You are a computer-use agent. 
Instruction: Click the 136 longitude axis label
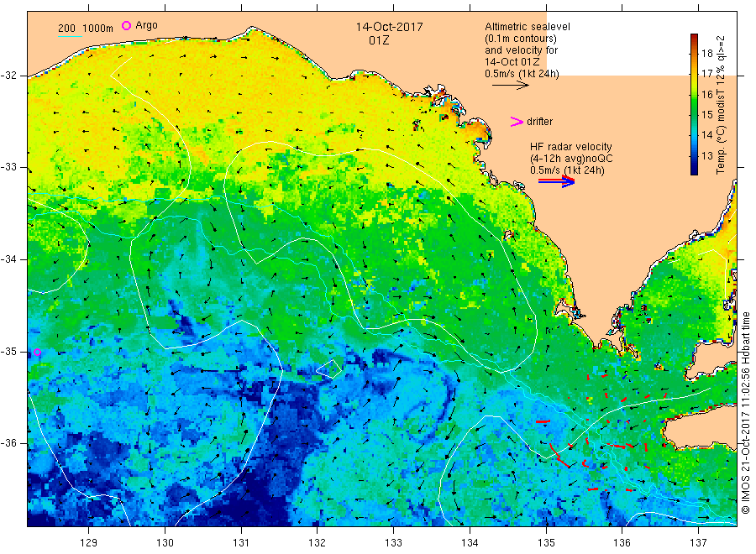click(622, 542)
